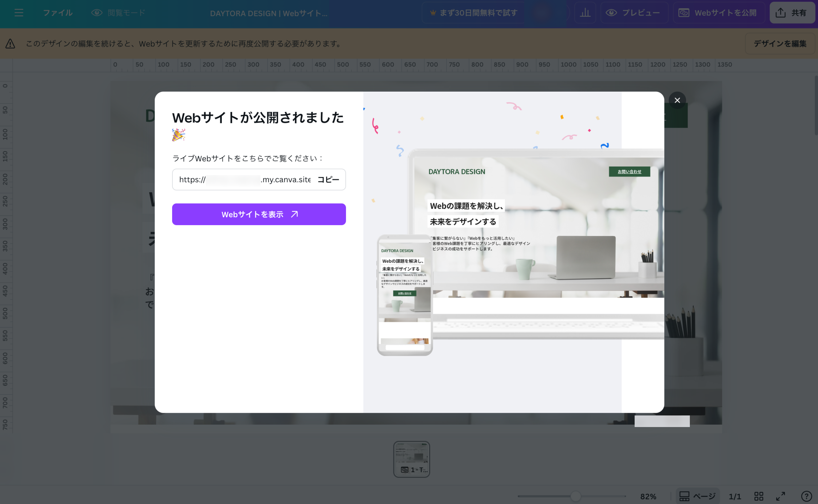Click the デザインを編集 button
Screen dimensions: 818x504
[x=780, y=44]
